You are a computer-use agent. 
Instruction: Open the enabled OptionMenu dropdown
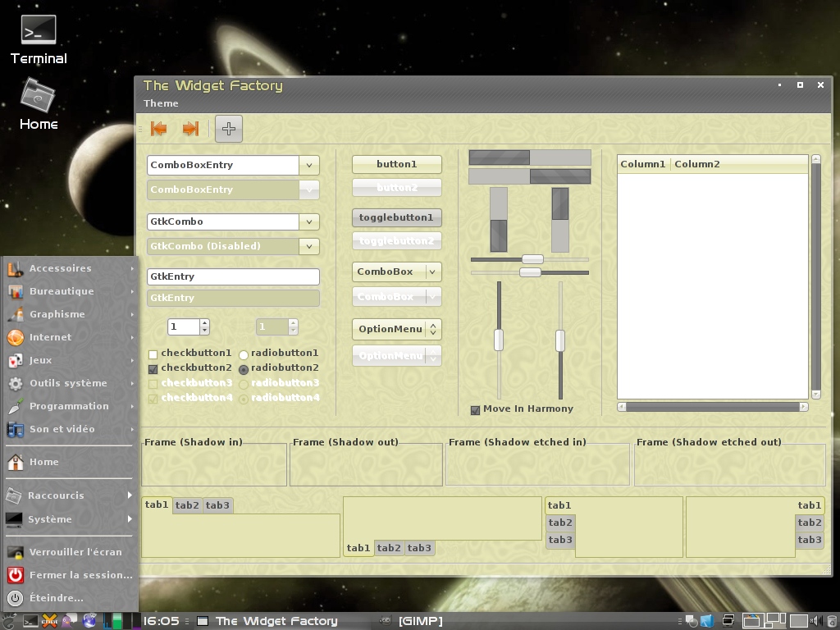coord(396,330)
